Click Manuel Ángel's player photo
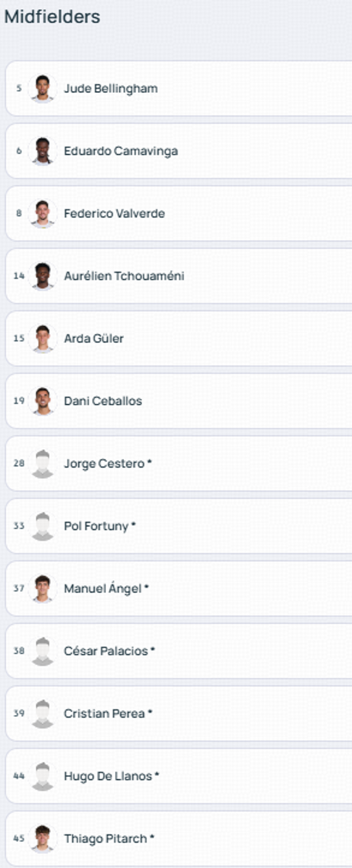The image size is (352, 868). coord(43,589)
